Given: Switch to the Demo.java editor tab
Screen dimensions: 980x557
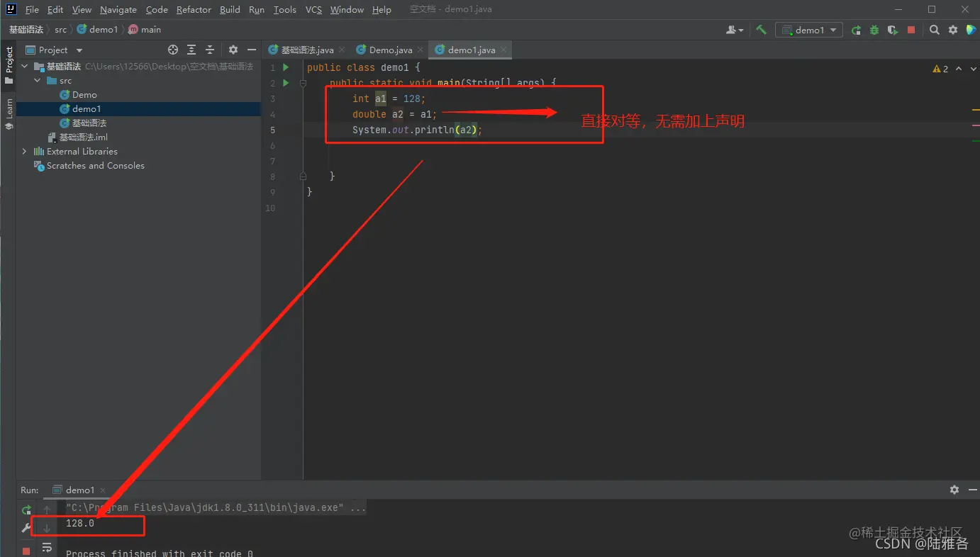Looking at the screenshot, I should point(390,50).
